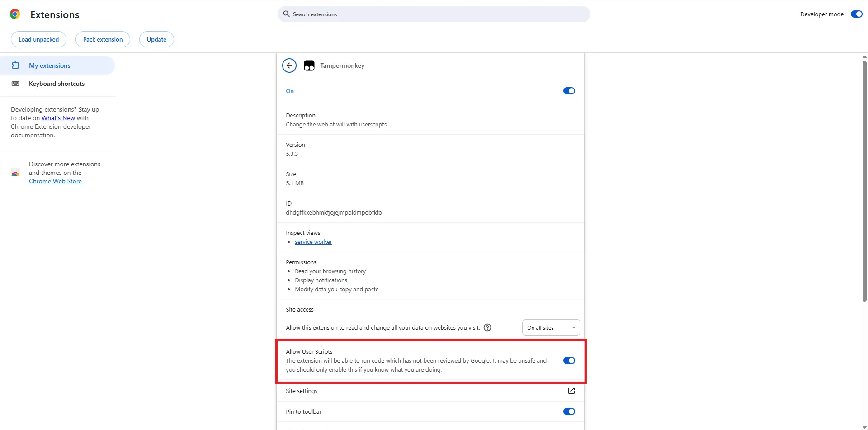This screenshot has height=430, width=868.
Task: Click the Chrome logo beside Extensions title
Action: point(15,14)
